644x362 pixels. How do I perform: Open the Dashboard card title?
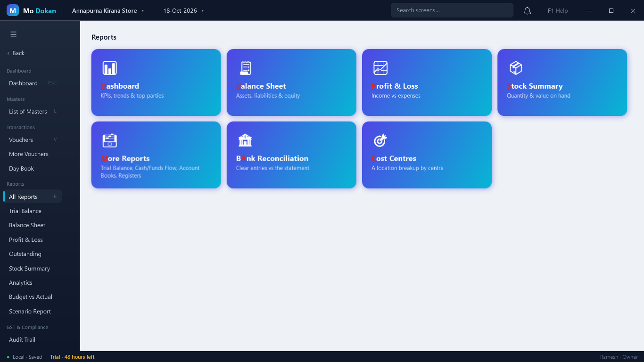pos(120,86)
